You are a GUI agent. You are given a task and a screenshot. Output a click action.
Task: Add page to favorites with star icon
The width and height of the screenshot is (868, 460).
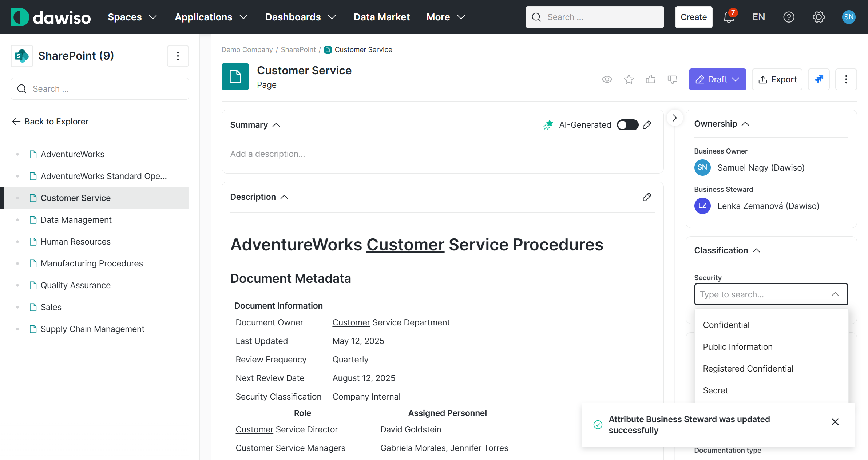[629, 79]
